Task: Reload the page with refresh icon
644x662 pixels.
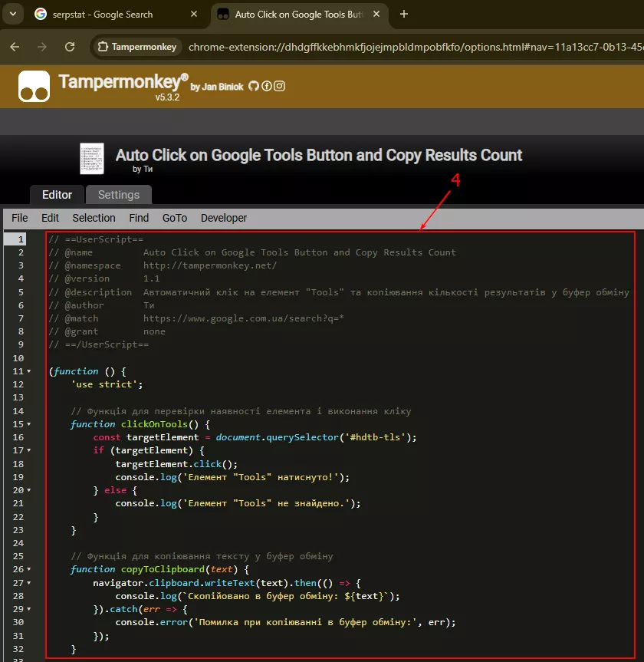Action: click(70, 47)
